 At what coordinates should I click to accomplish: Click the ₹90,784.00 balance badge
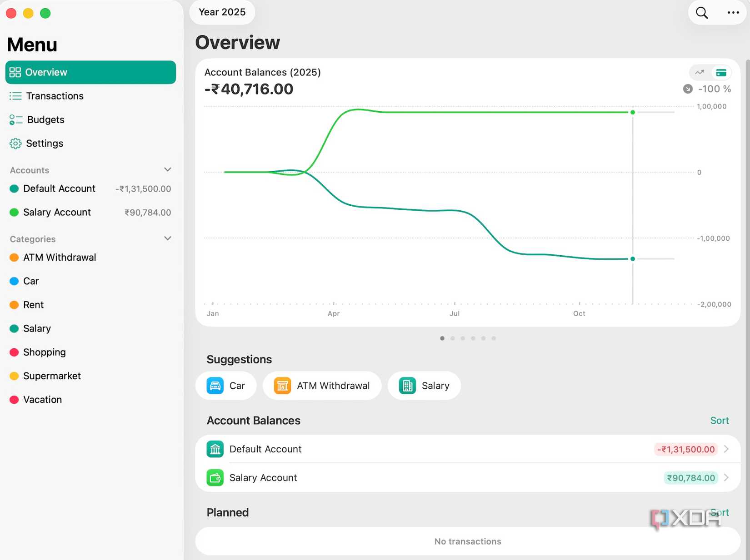[x=691, y=478]
